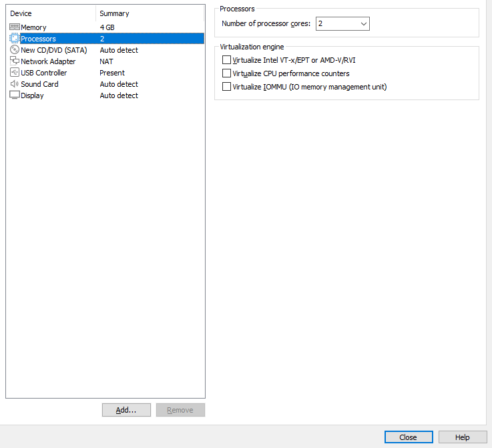
Task: Open the processor cores dropdown
Action: tap(342, 24)
